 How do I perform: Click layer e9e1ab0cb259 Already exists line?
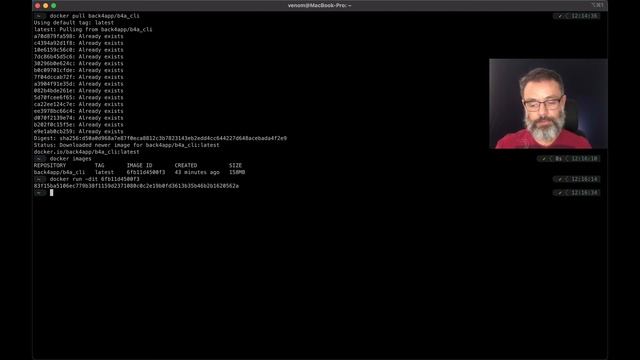(78, 131)
